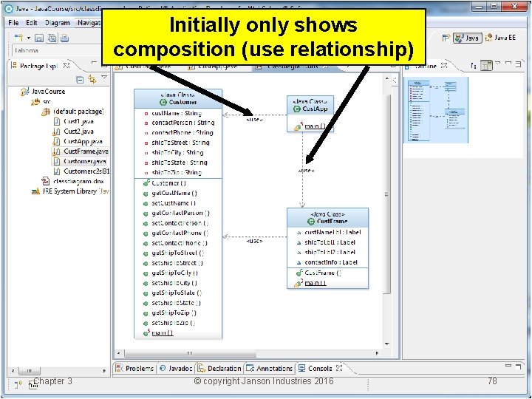Click the diagram horizontal scrollbar thumb
The height and width of the screenshot is (399, 532).
[x=191, y=353]
